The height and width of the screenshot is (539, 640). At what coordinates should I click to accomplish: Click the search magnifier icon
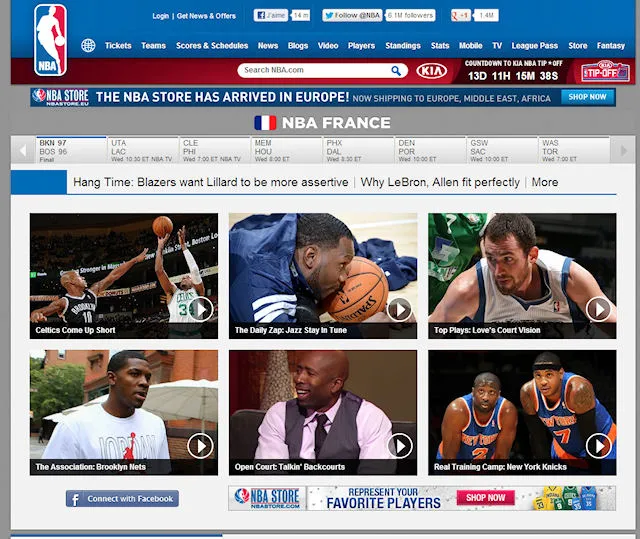(x=397, y=70)
